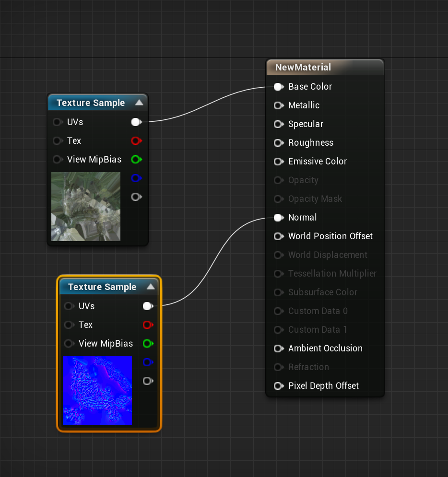The height and width of the screenshot is (477, 448).
Task: Click the Ambient Occlusion input pin
Action: click(279, 349)
